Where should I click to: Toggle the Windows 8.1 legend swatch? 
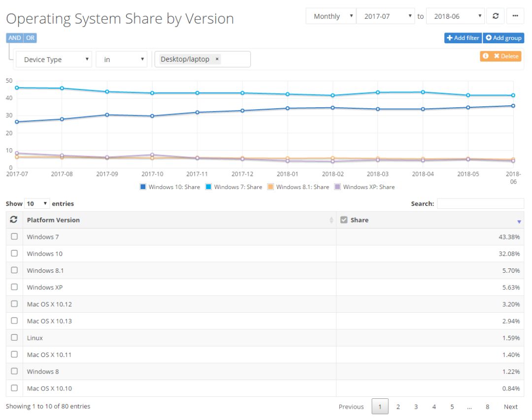pyautogui.click(x=270, y=187)
